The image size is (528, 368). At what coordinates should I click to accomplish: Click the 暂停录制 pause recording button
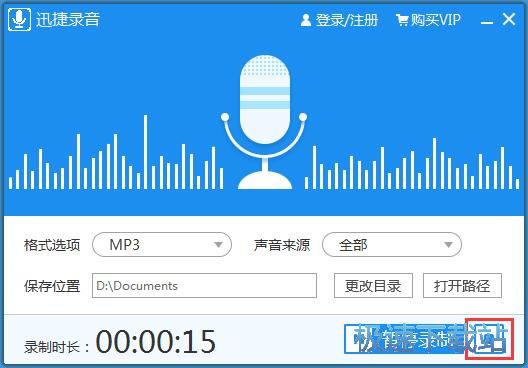[x=405, y=339]
